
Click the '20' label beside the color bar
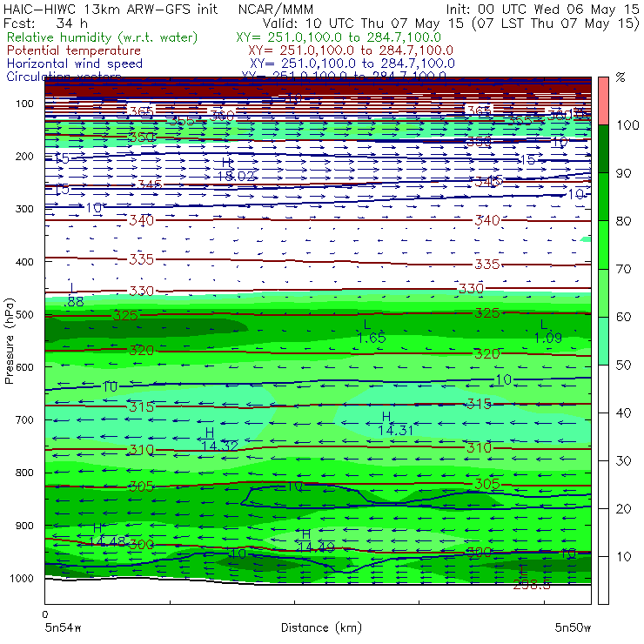click(x=623, y=509)
